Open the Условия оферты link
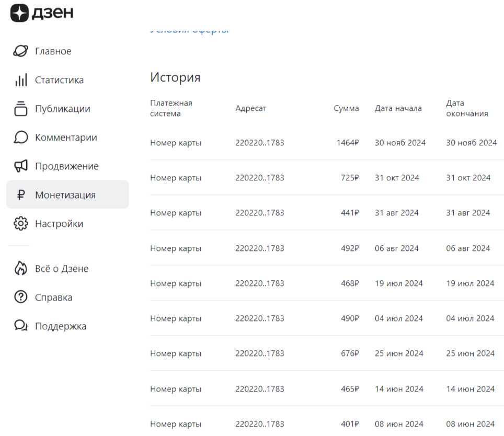Image resolution: width=504 pixels, height=436 pixels. point(190,30)
